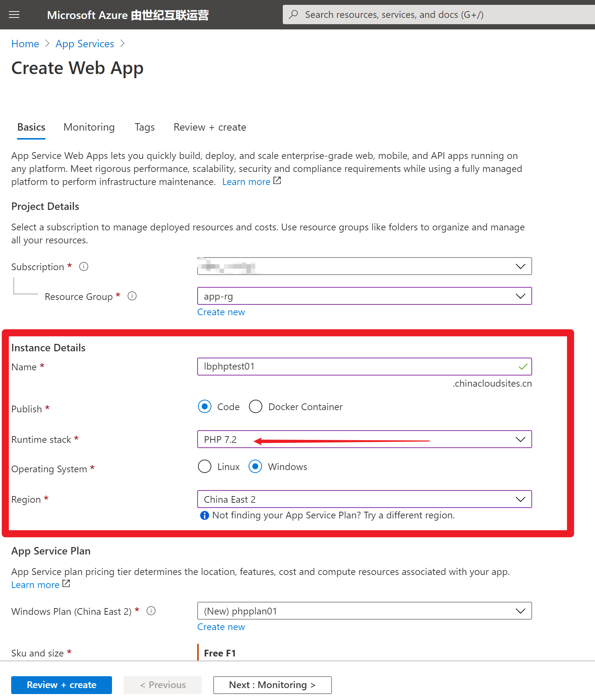Click the App Service Plan external-link icon
Viewport: 595px width, 700px height.
[66, 584]
